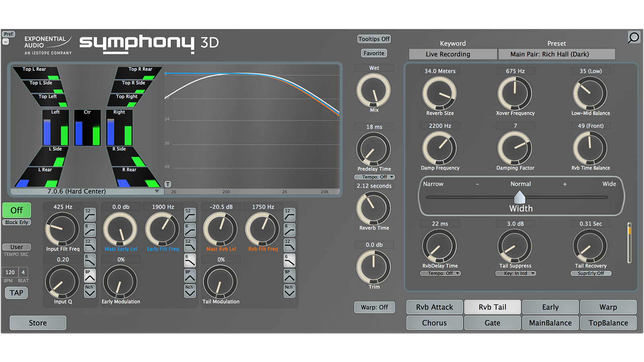Choose 12 dB high-pass icon beside Rvb Filt Freq
The image size is (644, 362).
[289, 215]
